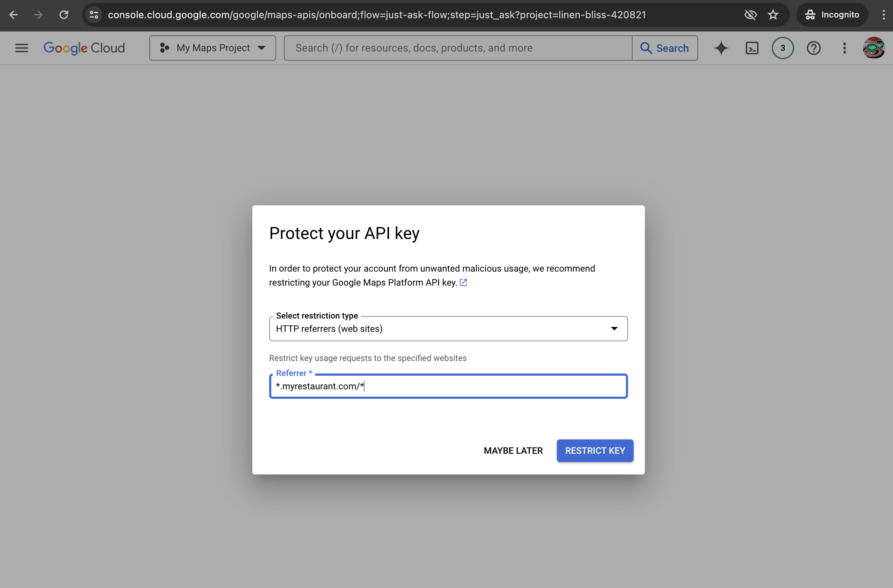Image resolution: width=893 pixels, height=588 pixels.
Task: Click the Google Cloud logo
Action: 84,48
